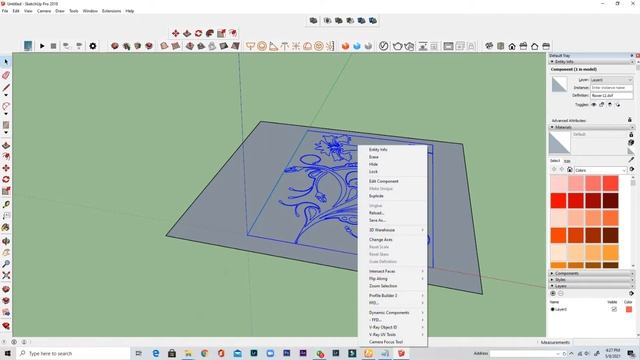640x360 pixels.
Task: Click the Stop animation button in toolbar
Action: [53, 46]
